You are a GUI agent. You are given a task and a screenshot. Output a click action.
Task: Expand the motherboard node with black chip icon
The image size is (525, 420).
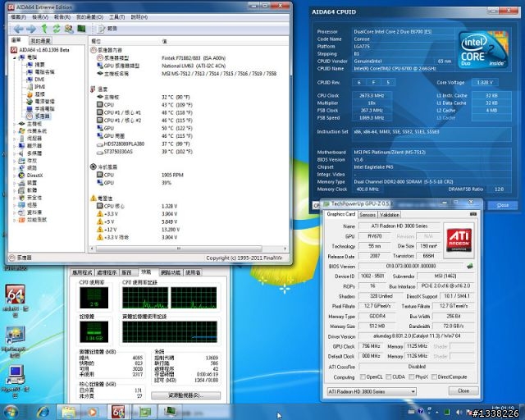pyautogui.click(x=15, y=124)
